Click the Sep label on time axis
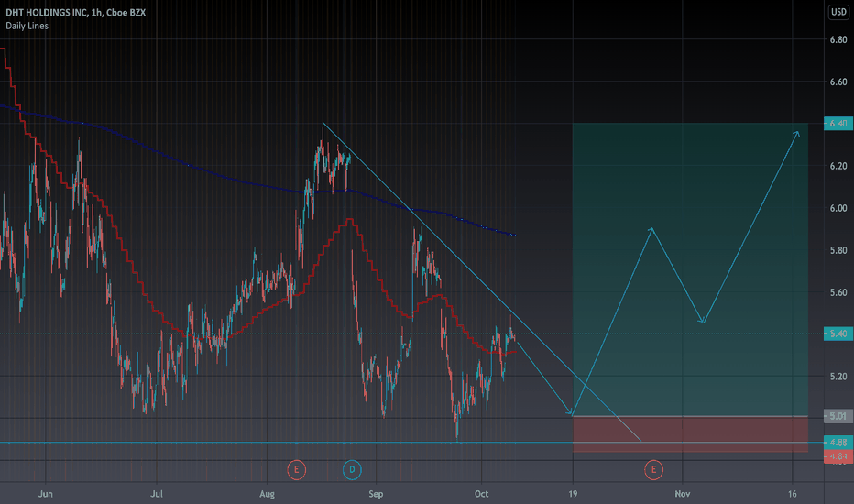 coord(376,494)
